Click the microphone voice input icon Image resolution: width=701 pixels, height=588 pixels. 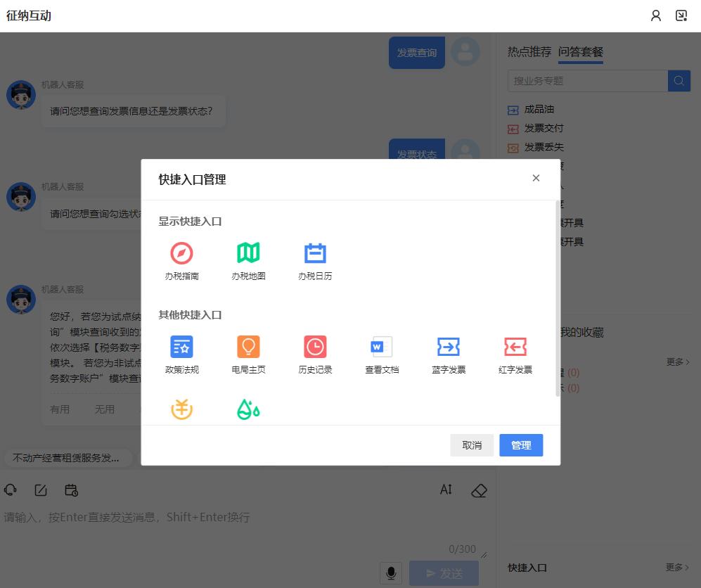(391, 573)
